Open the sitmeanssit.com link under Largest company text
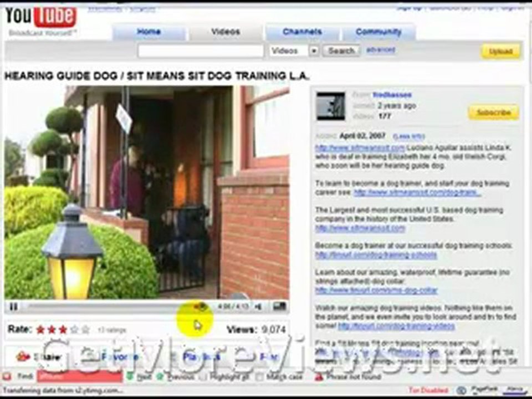 pos(360,228)
